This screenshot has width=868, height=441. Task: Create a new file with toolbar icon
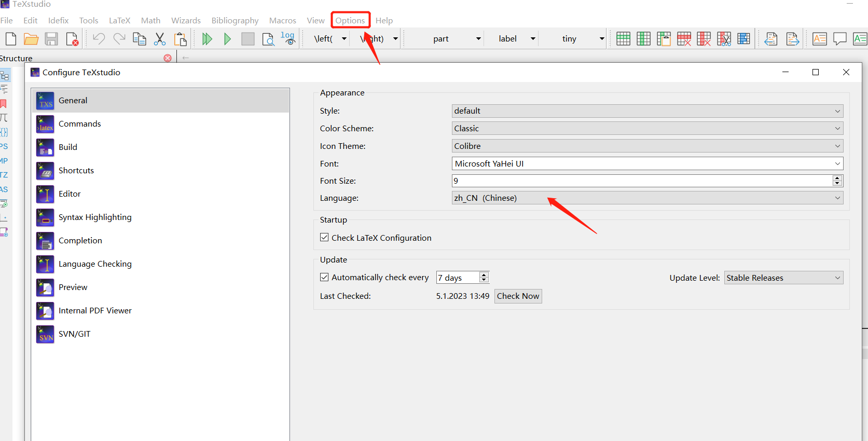click(x=11, y=39)
